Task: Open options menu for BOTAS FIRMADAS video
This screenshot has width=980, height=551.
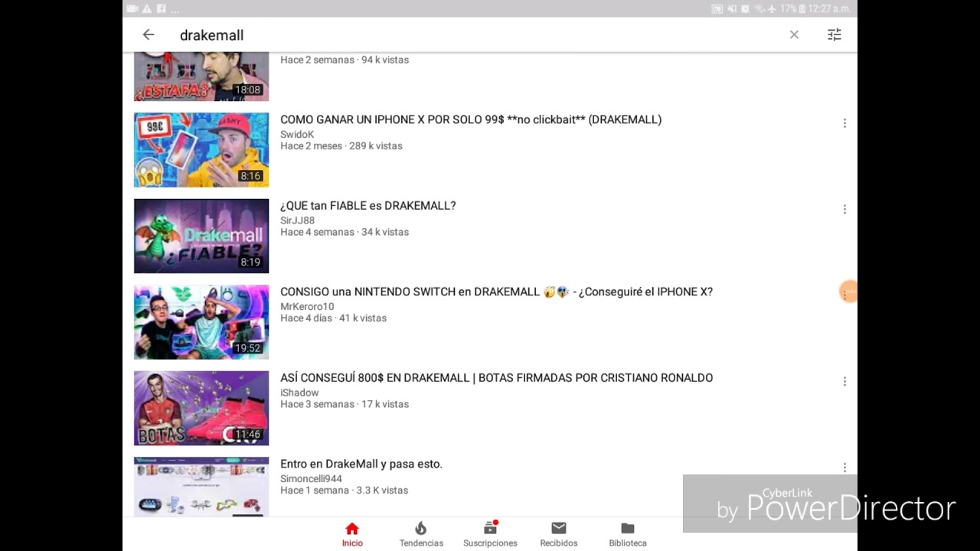Action: (844, 381)
